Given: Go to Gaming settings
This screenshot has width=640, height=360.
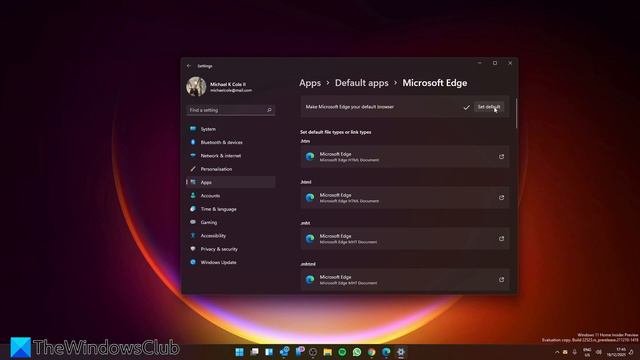Looking at the screenshot, I should pyautogui.click(x=231, y=222).
